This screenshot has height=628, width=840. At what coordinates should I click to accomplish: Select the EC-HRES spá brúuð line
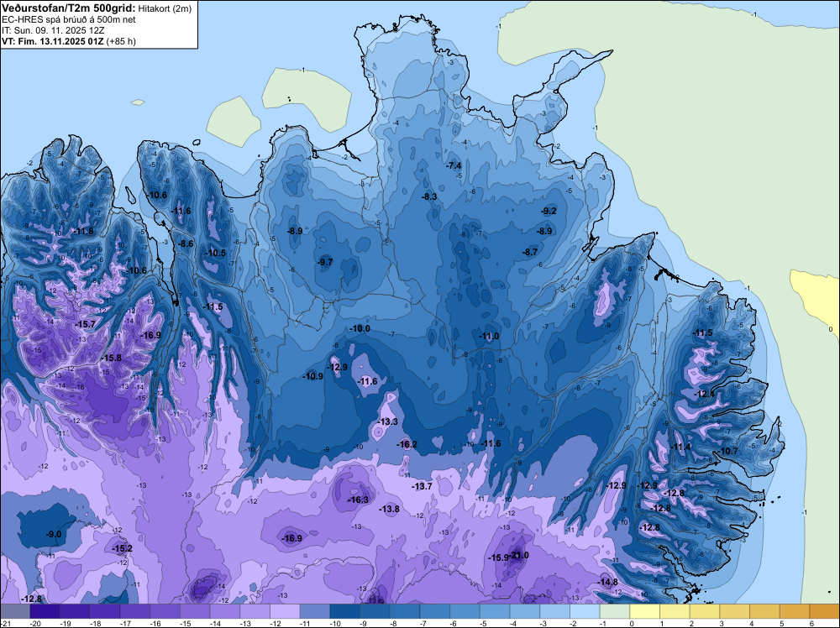pyautogui.click(x=69, y=20)
